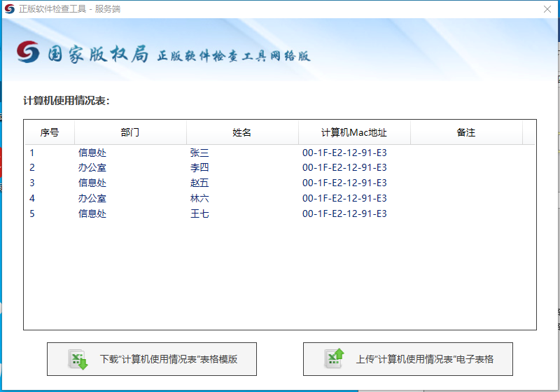Screen dimensions: 560x392
Task: Click the upload spreadsheet Excel icon
Action: 335,358
